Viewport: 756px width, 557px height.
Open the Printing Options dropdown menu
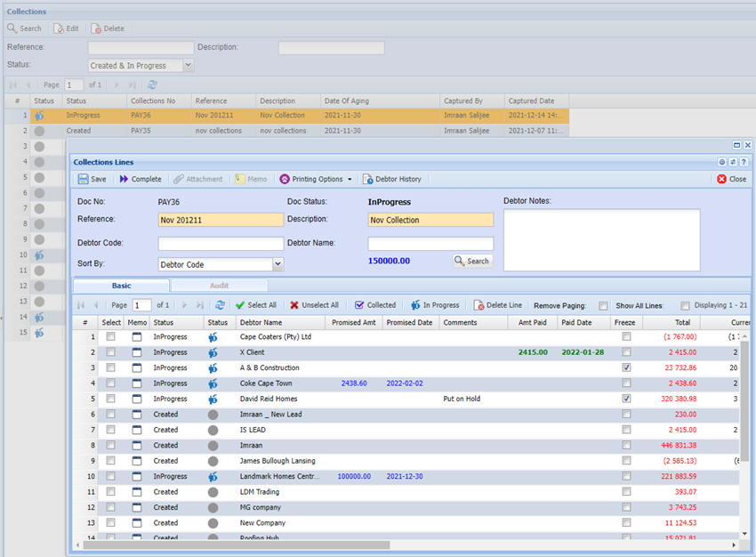pos(316,179)
